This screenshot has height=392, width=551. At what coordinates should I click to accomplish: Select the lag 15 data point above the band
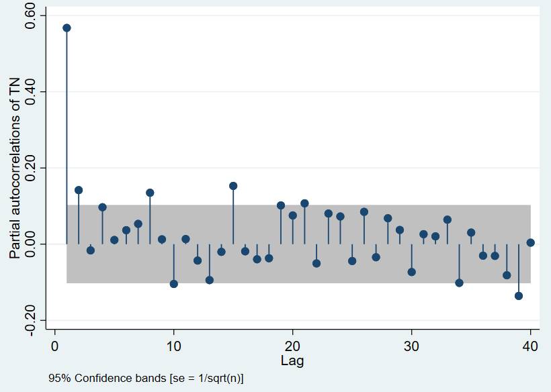pyautogui.click(x=233, y=186)
